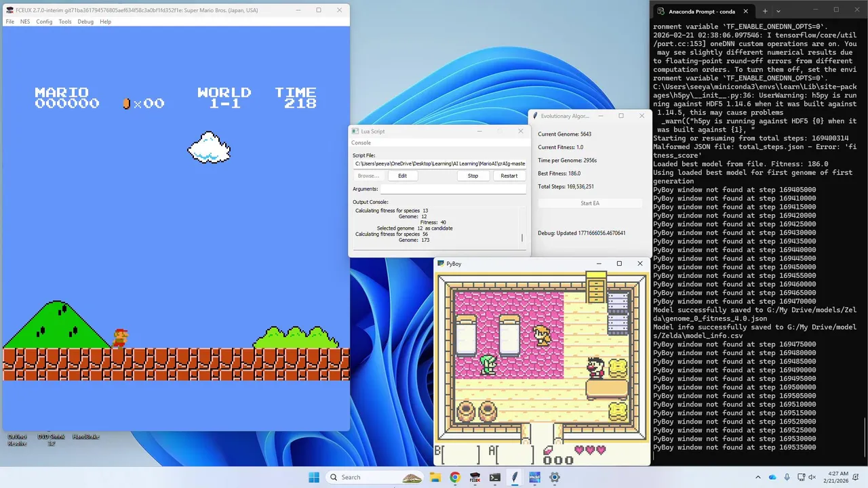Open the DaVinci Resolve desktop shortcut
868x488 pixels.
17,439
